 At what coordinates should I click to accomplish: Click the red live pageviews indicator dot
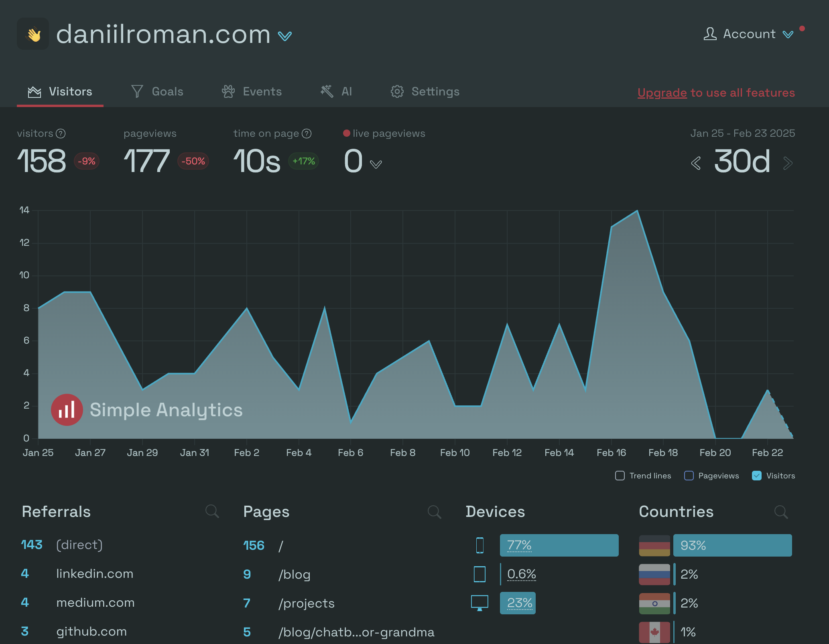coord(347,133)
